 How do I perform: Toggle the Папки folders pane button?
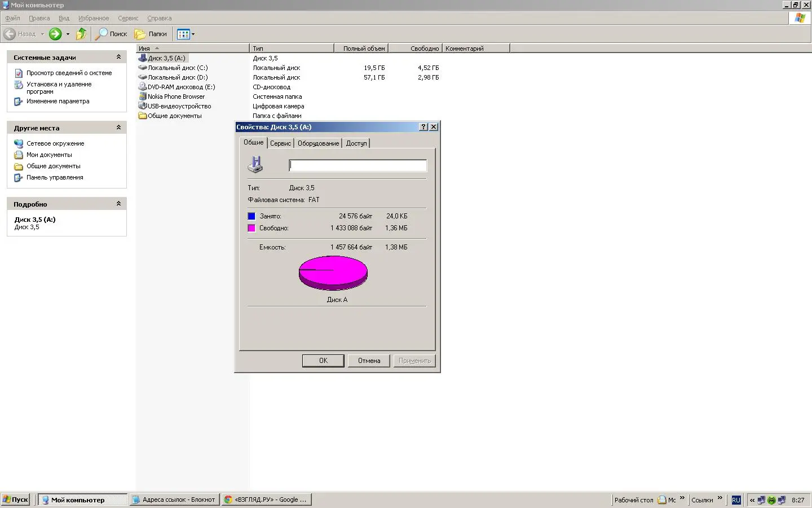pos(151,34)
